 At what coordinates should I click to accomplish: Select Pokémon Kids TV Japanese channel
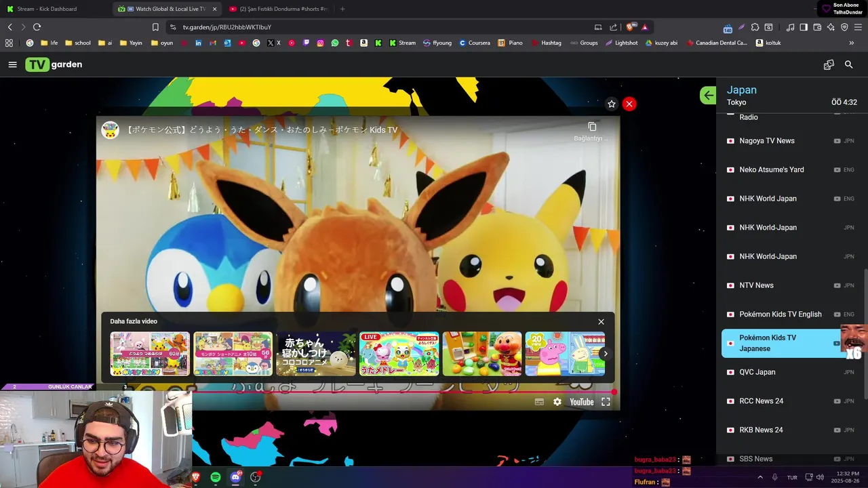tap(790, 343)
